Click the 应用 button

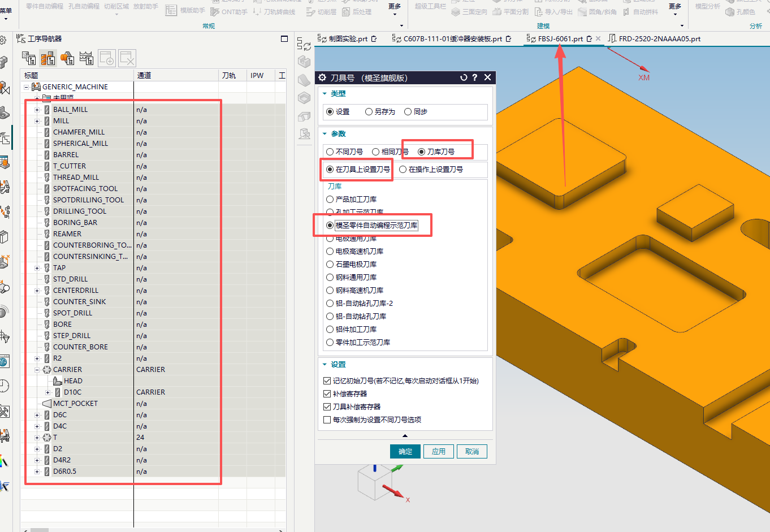[439, 451]
